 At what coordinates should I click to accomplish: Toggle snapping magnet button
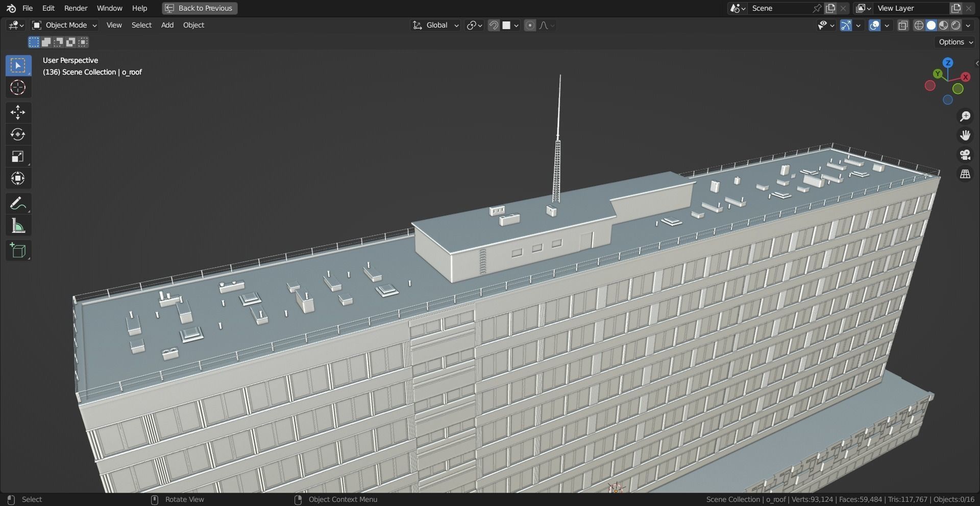click(x=494, y=25)
